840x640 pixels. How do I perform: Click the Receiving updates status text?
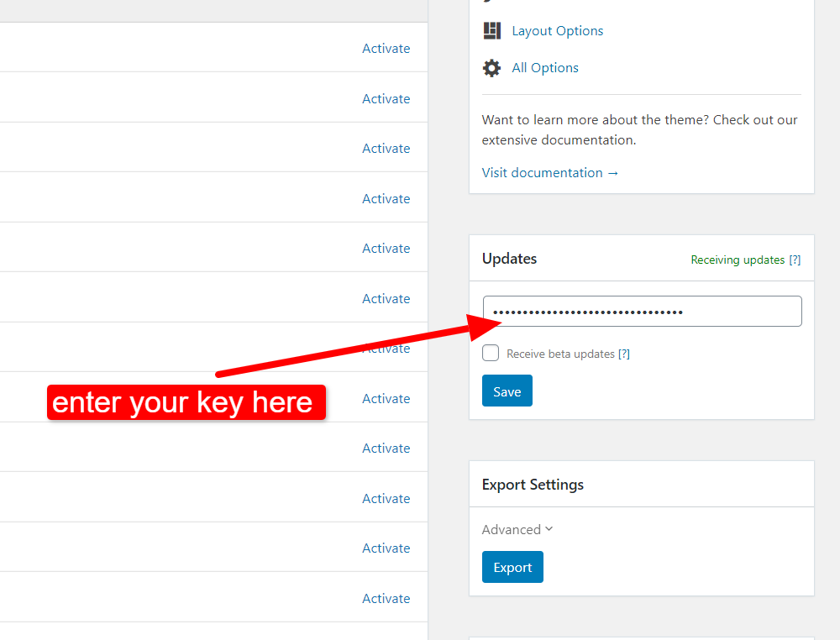pos(738,260)
